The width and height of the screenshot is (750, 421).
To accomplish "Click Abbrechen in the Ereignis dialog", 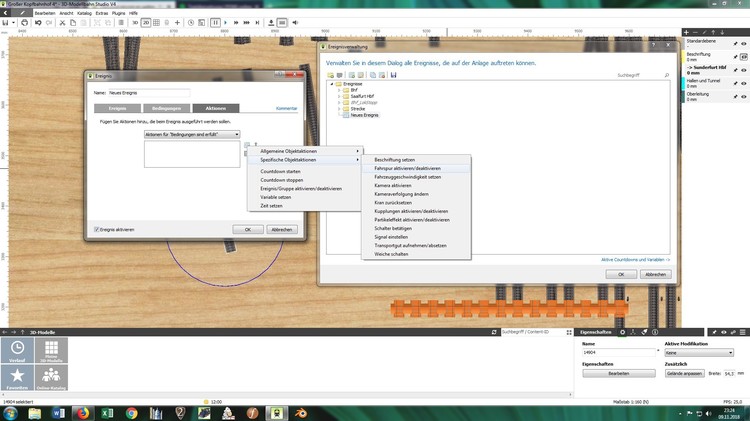I will click(282, 230).
